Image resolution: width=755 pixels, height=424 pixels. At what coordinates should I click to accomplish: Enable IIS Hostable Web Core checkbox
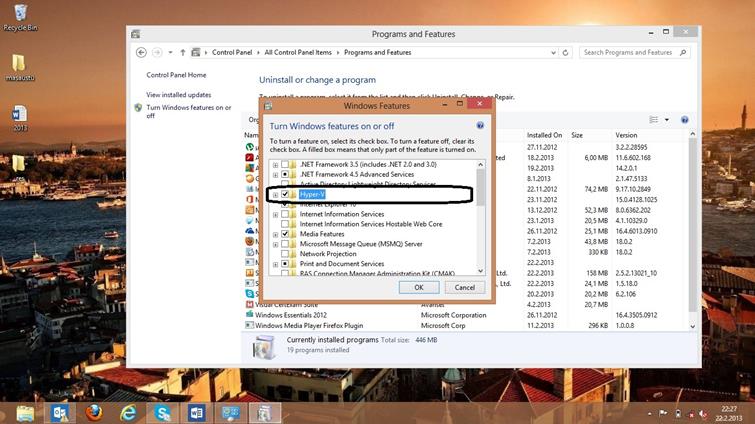pos(285,224)
